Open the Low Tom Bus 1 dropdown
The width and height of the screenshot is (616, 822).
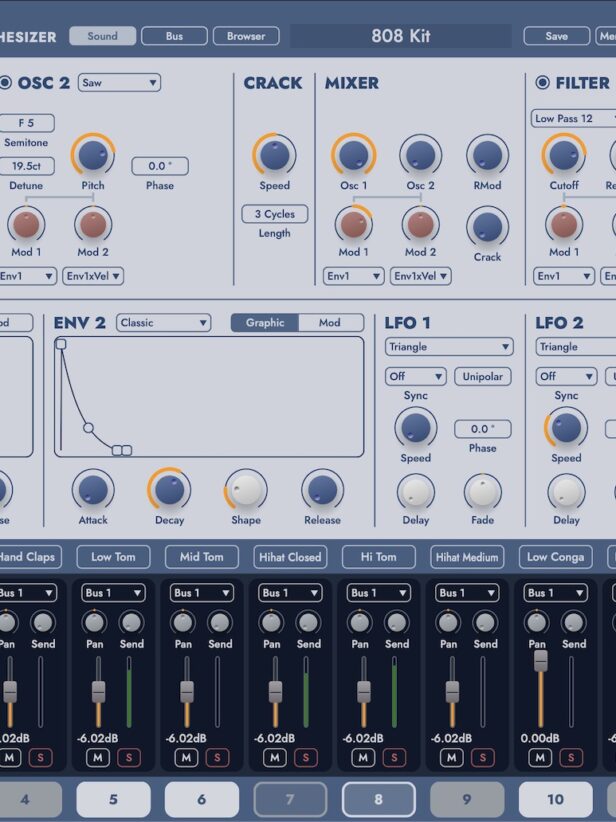113,593
